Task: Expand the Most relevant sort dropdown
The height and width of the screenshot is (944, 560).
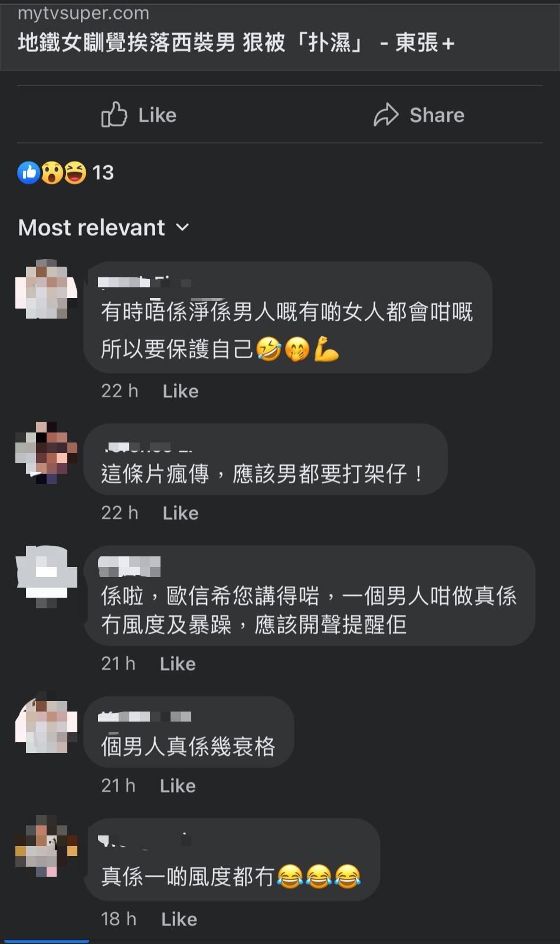Action: pos(103,228)
